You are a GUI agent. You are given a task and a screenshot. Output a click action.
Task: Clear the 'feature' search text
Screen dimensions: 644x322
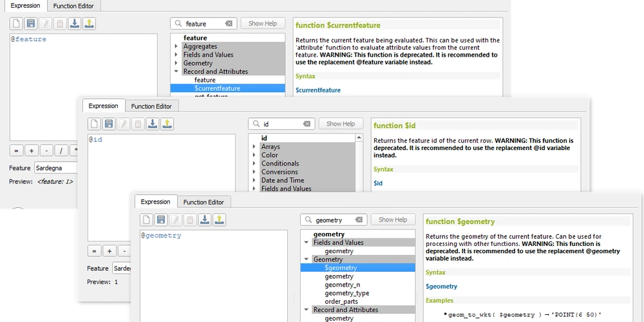[229, 24]
